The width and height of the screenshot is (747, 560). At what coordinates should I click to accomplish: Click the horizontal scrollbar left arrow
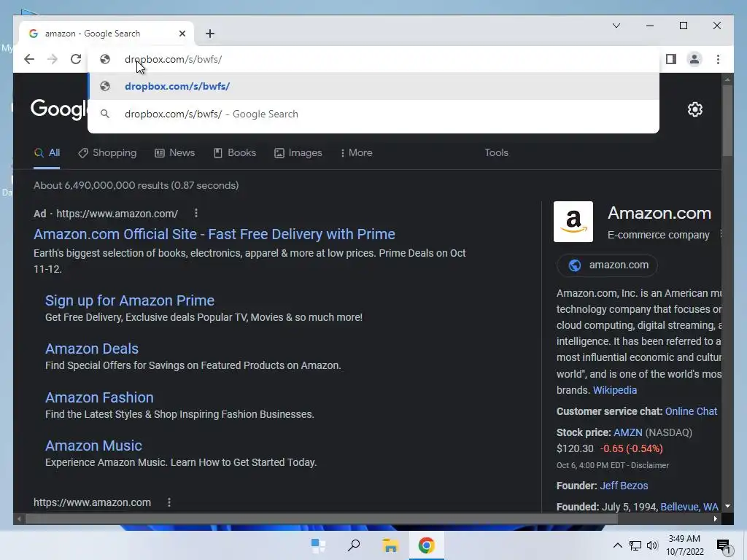pos(19,518)
